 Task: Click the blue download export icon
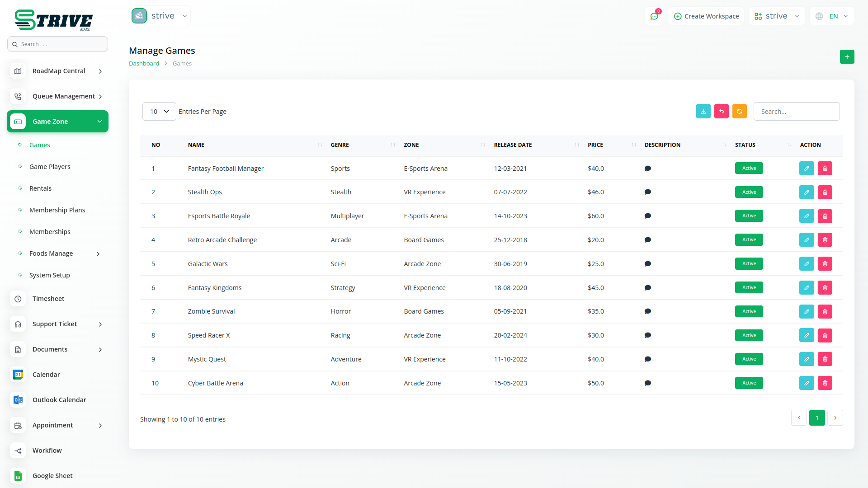703,112
